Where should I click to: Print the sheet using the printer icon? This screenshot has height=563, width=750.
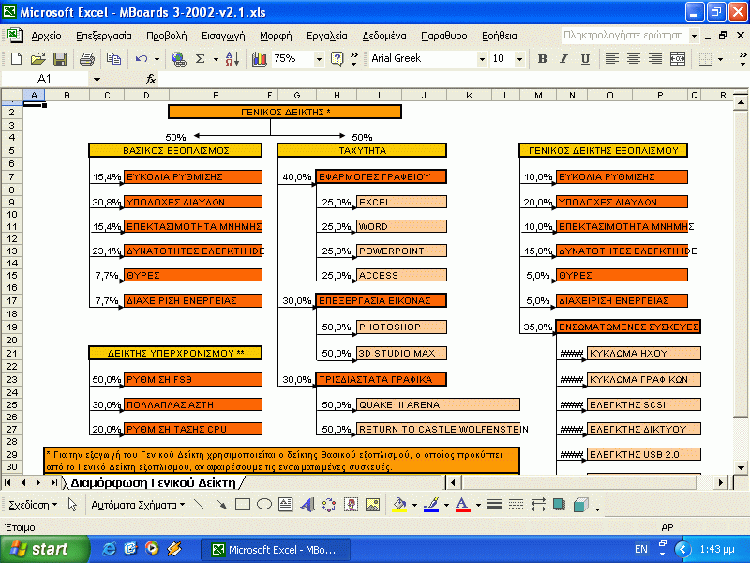tap(87, 59)
